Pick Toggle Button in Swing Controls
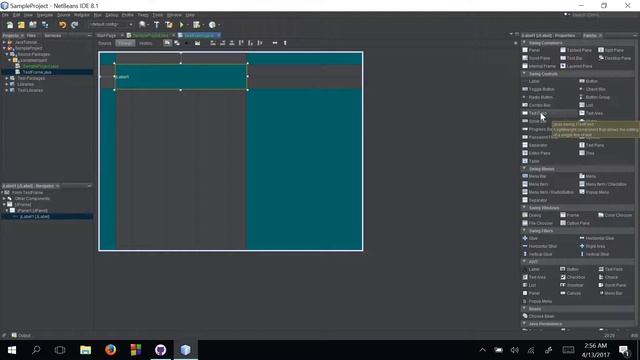Image resolution: width=640 pixels, height=360 pixels. pos(538,89)
